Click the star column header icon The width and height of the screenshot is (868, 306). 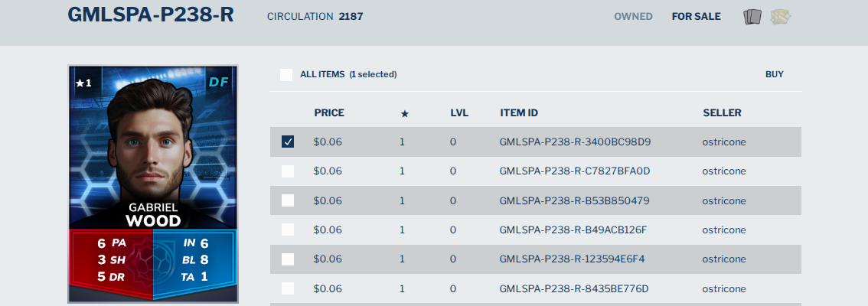pos(405,113)
